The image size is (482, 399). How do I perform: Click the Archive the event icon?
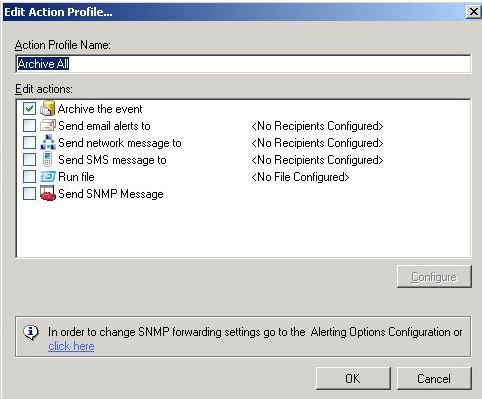[48, 108]
